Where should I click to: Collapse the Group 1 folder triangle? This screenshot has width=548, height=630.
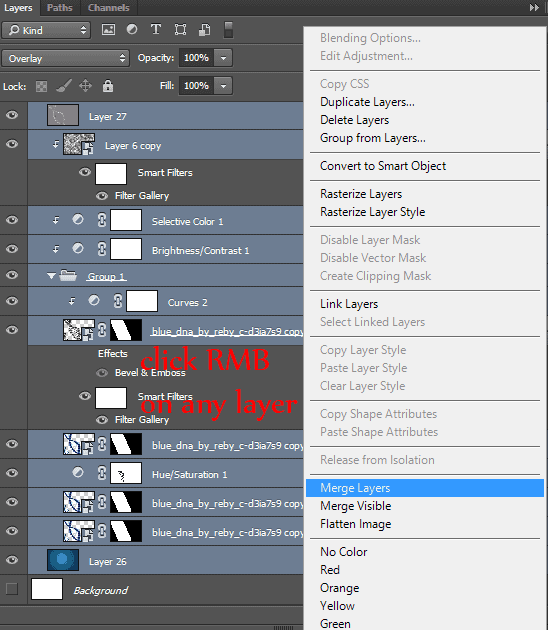click(51, 276)
